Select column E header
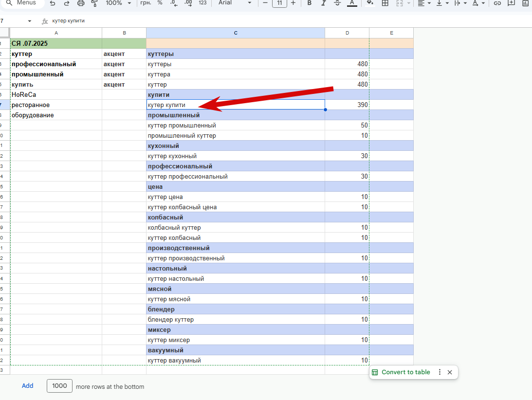This screenshot has width=532, height=400. point(391,33)
